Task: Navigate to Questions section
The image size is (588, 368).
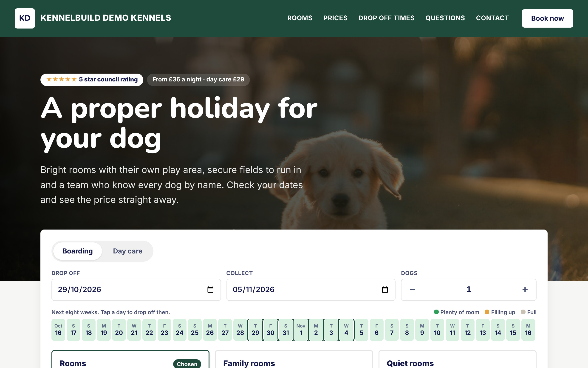Action: pyautogui.click(x=445, y=18)
